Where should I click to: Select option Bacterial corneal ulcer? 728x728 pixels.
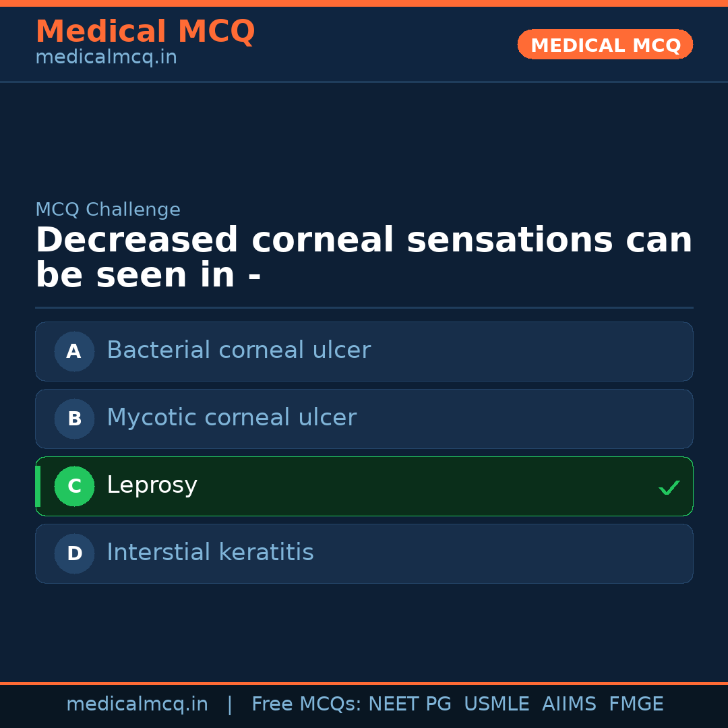[x=239, y=351]
